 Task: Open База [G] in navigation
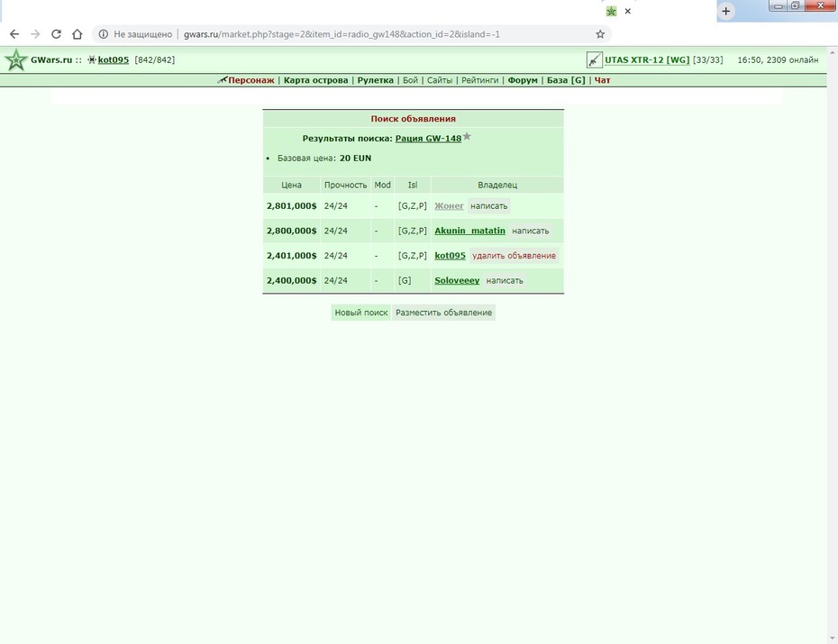pyautogui.click(x=566, y=80)
